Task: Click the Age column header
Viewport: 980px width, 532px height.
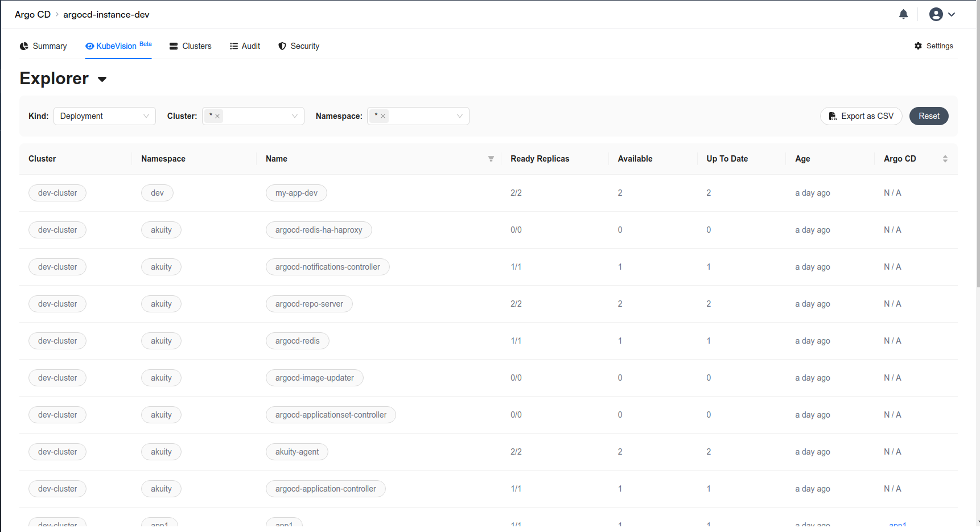Action: (x=802, y=159)
